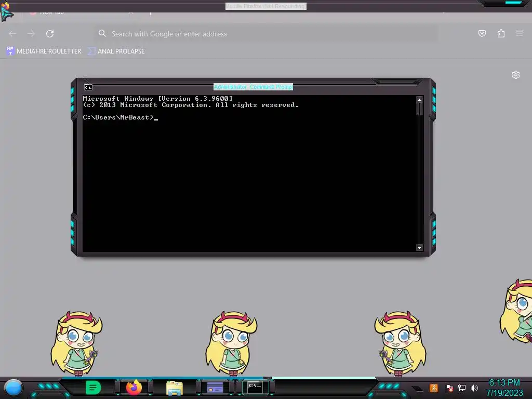Open File Explorer from the taskbar

[x=175, y=388]
